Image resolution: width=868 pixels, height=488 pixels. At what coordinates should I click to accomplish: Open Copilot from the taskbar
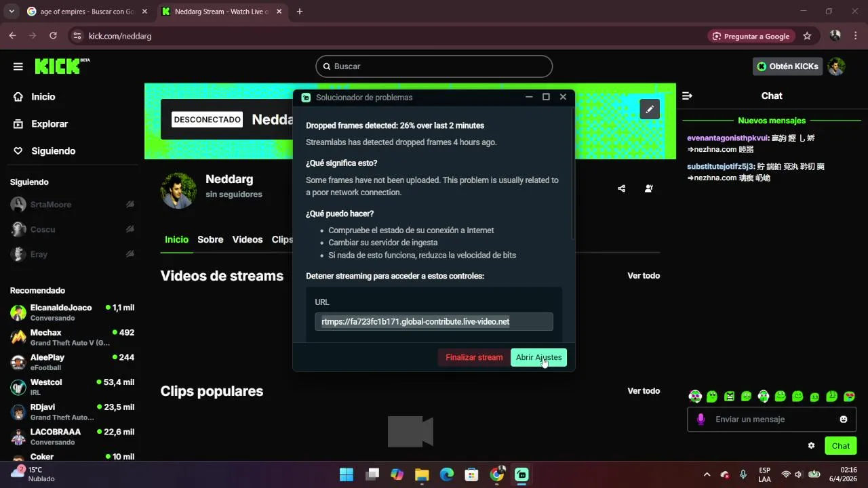click(x=396, y=474)
